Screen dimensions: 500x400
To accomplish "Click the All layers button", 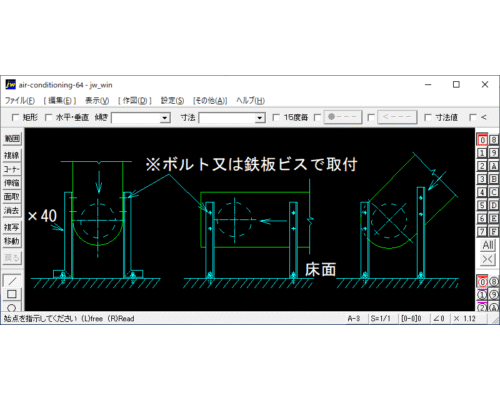I will [488, 245].
